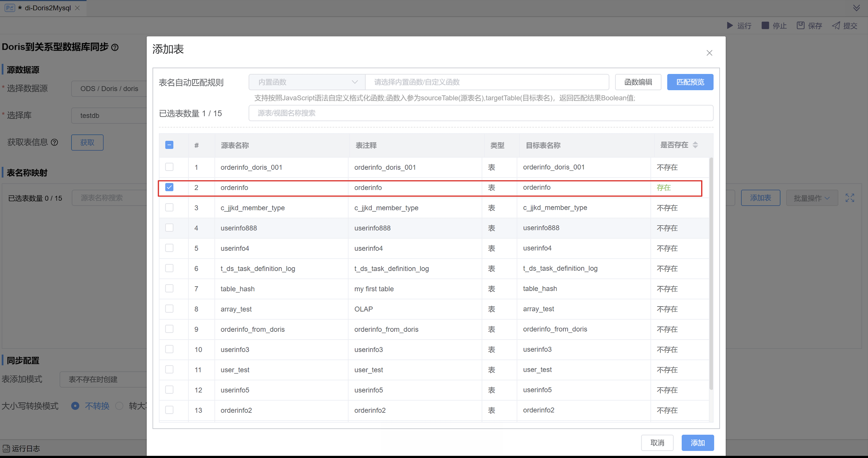Click the Submit (提交) paper plane icon
The image size is (868, 458).
(836, 26)
